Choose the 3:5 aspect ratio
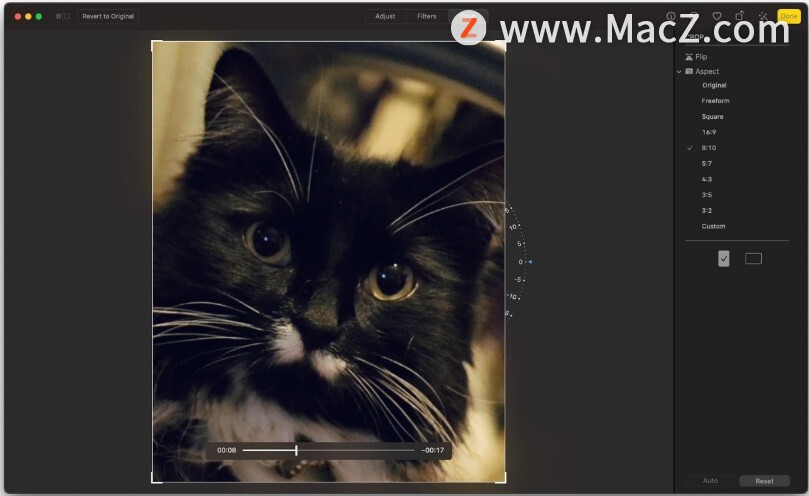Viewport: 809px width, 496px height. [706, 195]
